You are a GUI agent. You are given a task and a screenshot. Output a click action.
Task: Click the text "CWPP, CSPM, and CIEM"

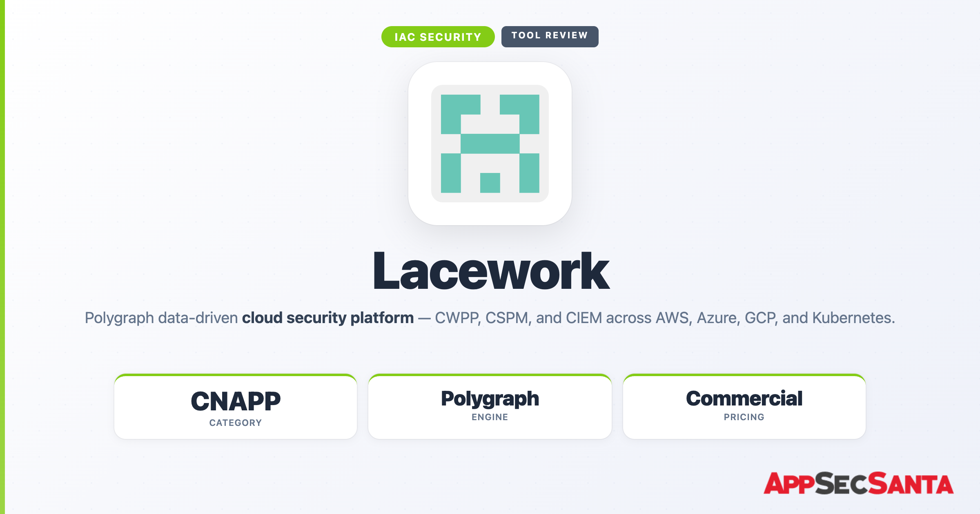click(x=519, y=318)
